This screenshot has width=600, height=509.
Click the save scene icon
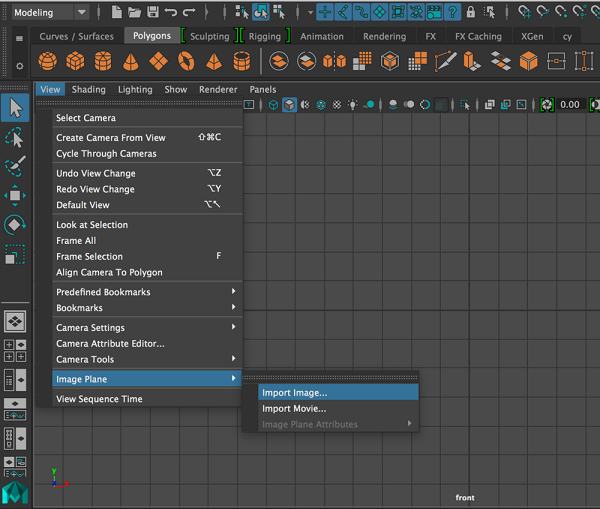point(153,12)
